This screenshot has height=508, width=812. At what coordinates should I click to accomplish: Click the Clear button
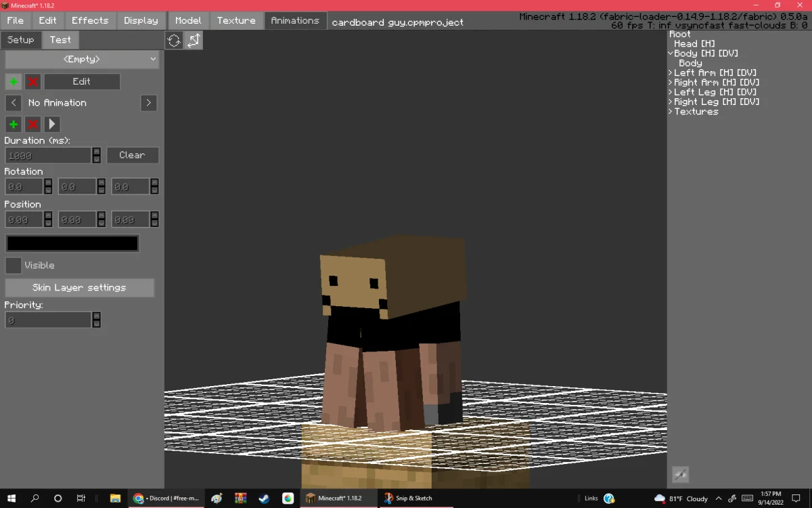(133, 156)
